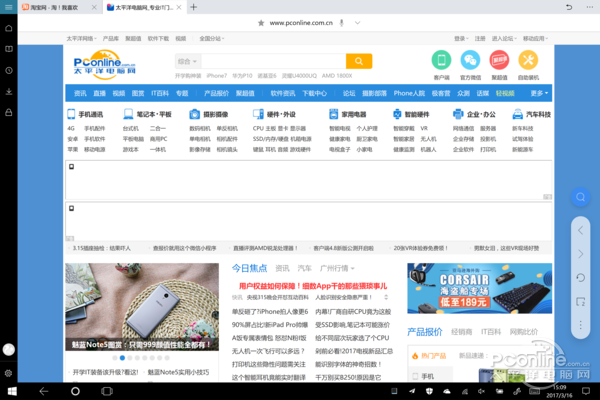The image size is (600, 400).
Task: Select the 太平洋电脑网 browser tab
Action: coord(145,7)
